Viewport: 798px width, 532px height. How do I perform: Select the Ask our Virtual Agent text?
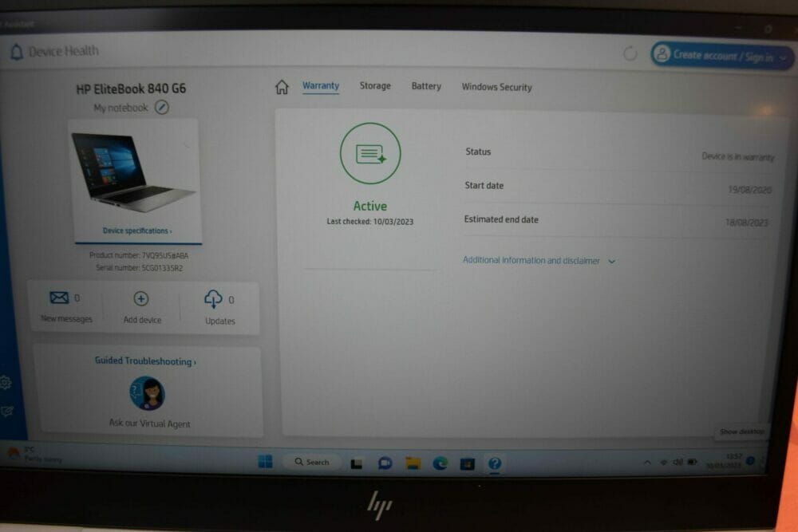[150, 424]
